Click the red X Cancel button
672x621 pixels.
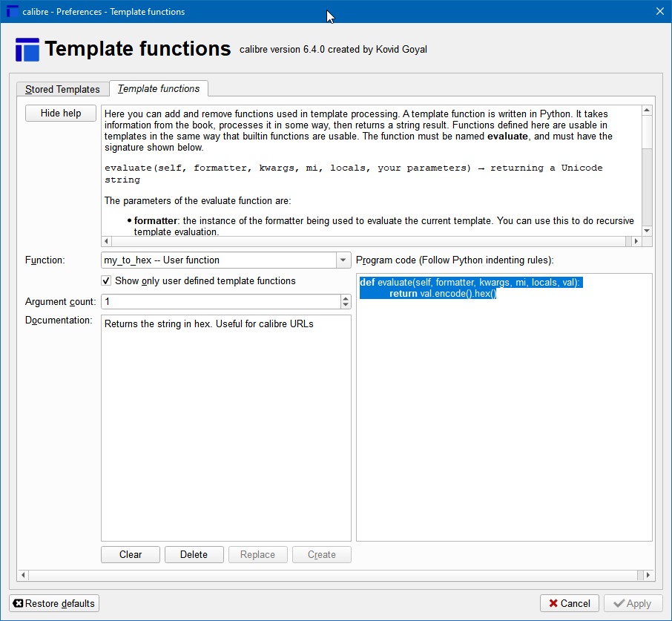click(569, 603)
